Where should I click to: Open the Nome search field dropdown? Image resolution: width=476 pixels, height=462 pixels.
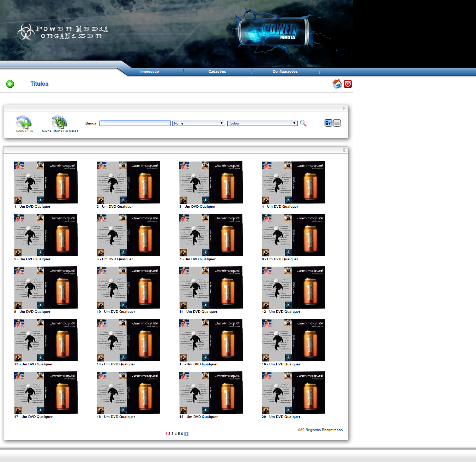pos(199,123)
